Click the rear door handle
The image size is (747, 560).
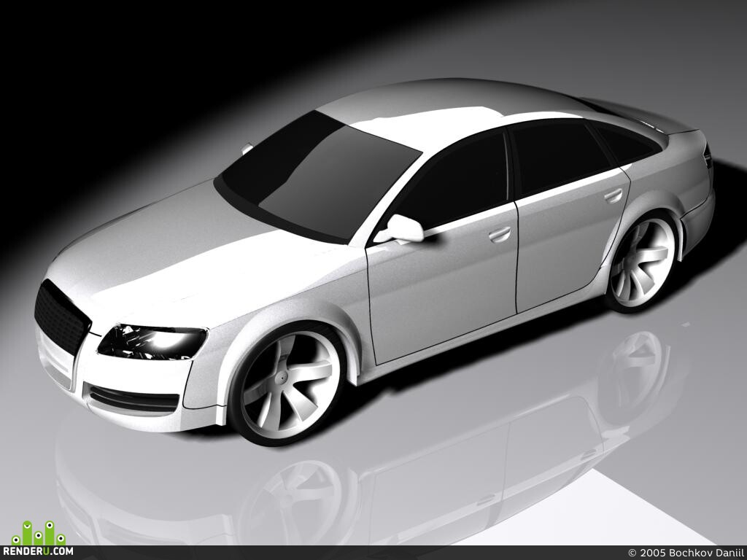[614, 195]
